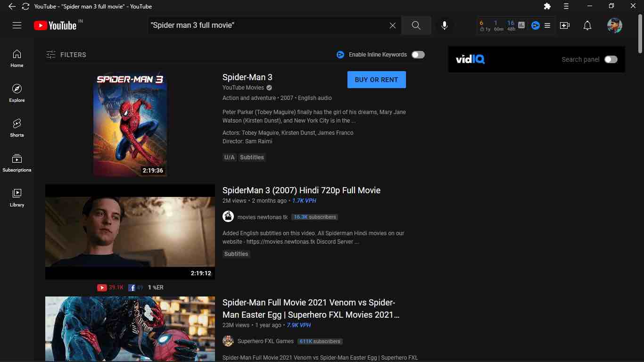Screen dimensions: 644x362
Task: Click the Actors: Tobey Maguire line
Action: pyautogui.click(x=288, y=133)
